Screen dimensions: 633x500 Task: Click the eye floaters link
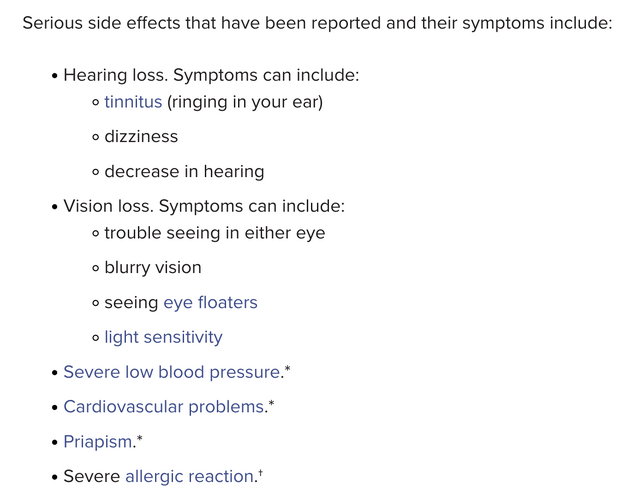click(210, 303)
